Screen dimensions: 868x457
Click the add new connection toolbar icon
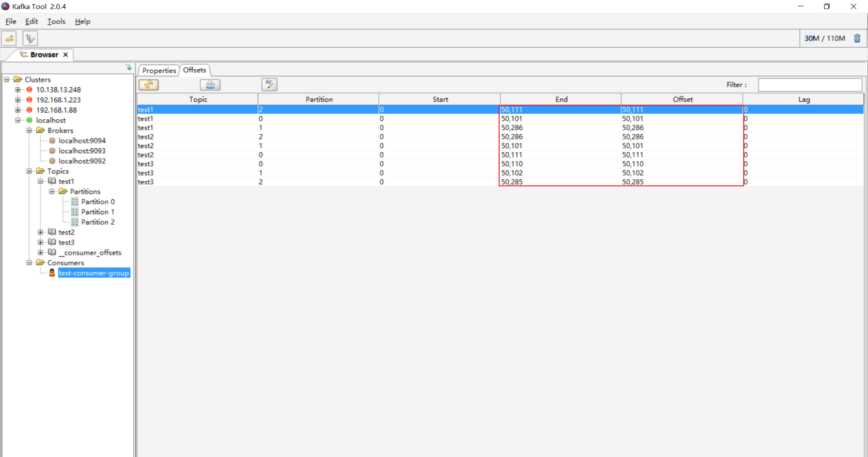pyautogui.click(x=9, y=38)
